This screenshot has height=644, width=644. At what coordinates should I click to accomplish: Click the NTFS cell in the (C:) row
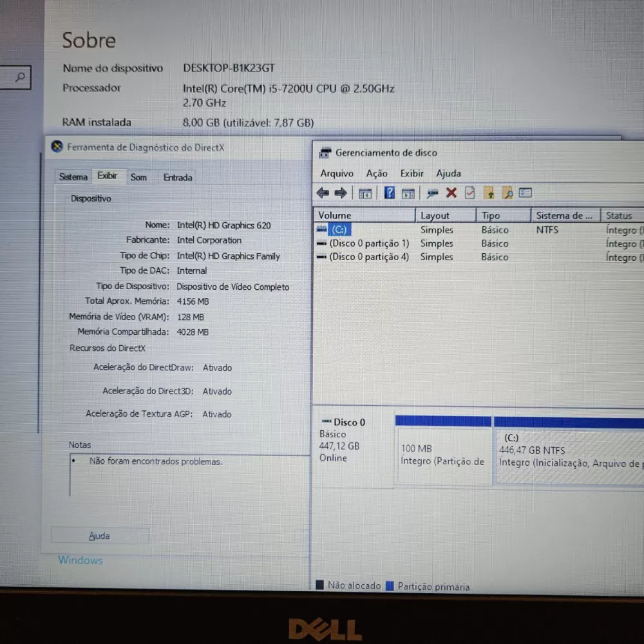coord(547,230)
